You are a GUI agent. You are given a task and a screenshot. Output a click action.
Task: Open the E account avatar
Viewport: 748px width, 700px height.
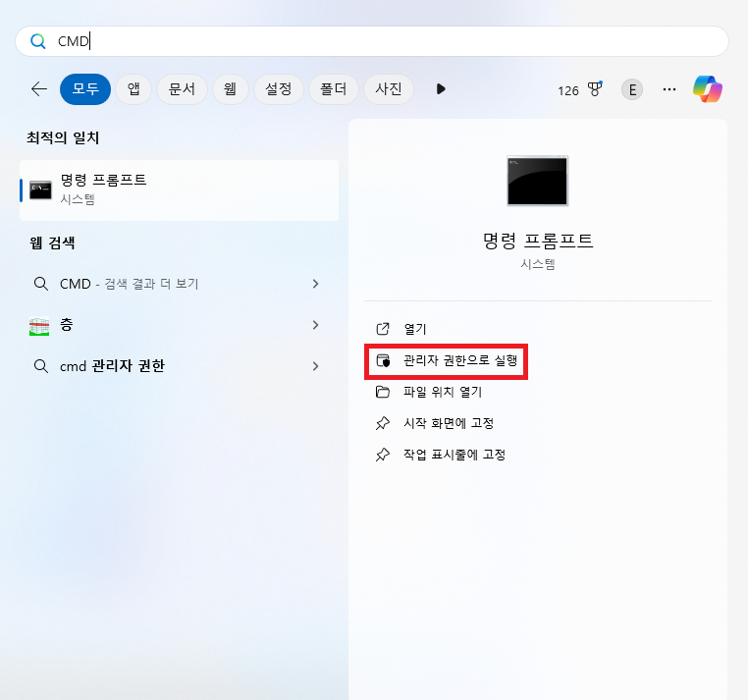coord(632,89)
